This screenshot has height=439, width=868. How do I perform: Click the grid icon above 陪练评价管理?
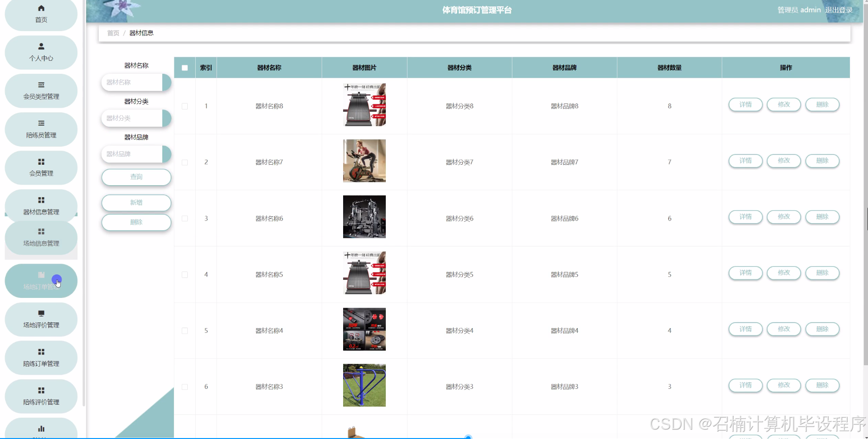click(41, 390)
